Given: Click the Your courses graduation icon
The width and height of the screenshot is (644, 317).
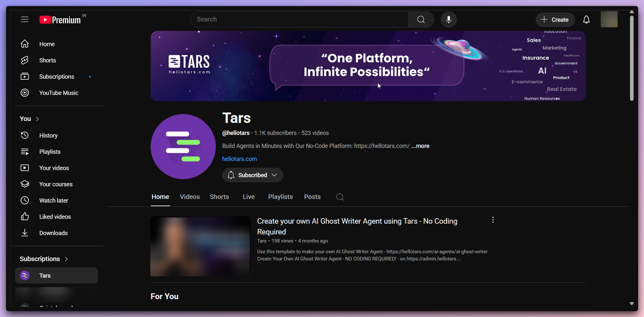Looking at the screenshot, I should [x=25, y=184].
